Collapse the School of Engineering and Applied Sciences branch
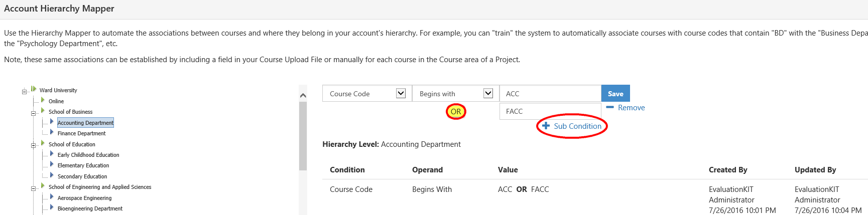 34,188
